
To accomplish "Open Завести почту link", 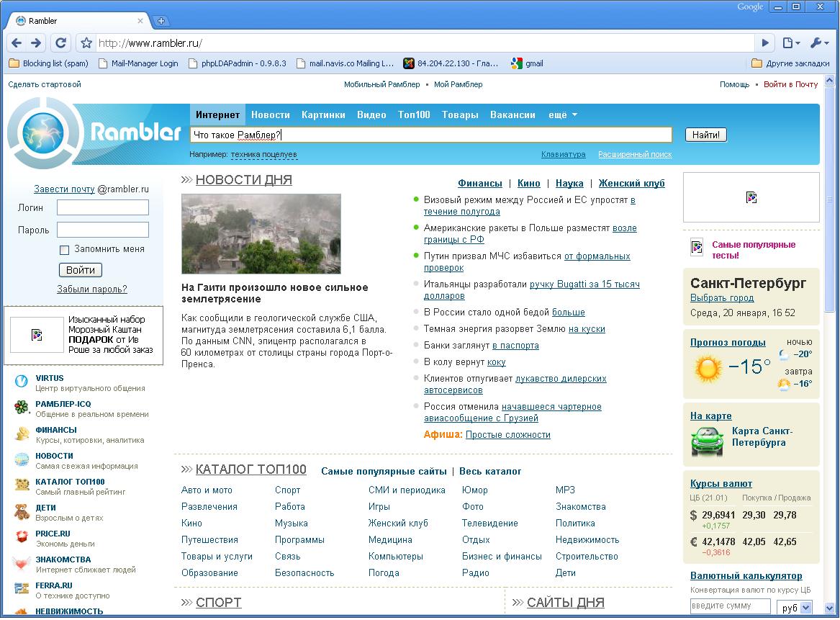I will [x=64, y=189].
